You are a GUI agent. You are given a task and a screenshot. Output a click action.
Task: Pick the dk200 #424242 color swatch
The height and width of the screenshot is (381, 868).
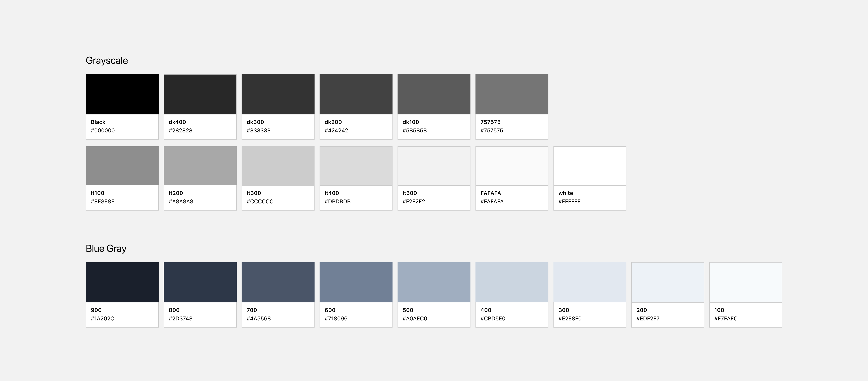(x=356, y=94)
